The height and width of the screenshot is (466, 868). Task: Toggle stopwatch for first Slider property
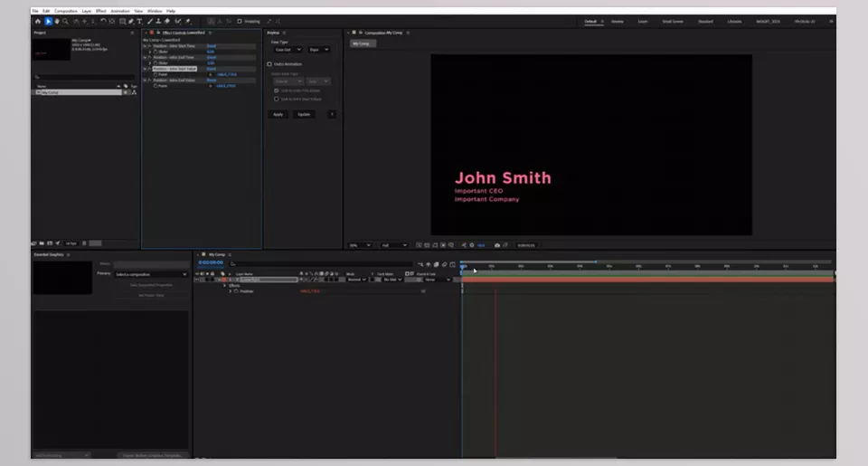tap(156, 52)
